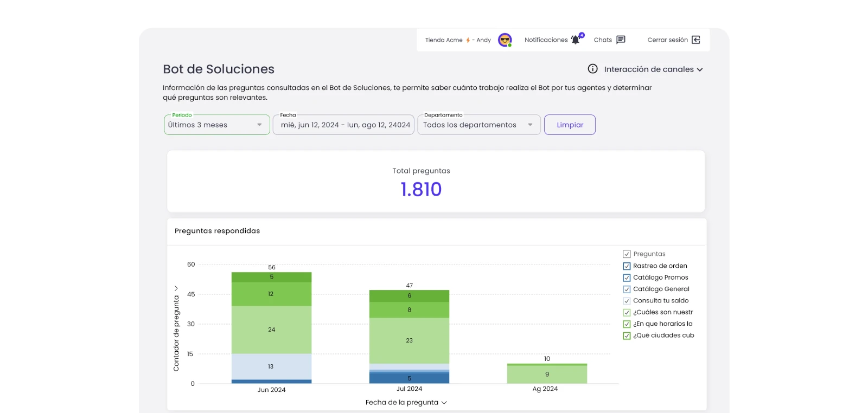Uncheck the Catálogo Promos legend checkbox
This screenshot has width=868, height=413.
[x=627, y=278]
